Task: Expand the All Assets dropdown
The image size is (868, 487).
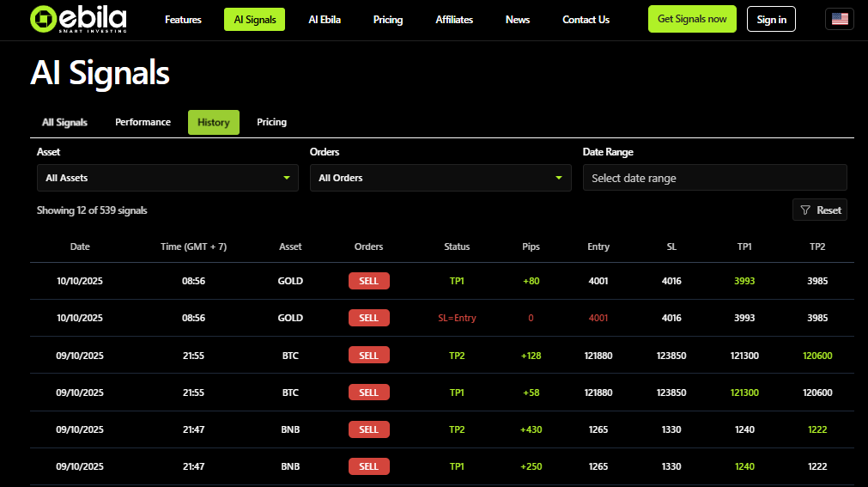Action: (x=167, y=178)
